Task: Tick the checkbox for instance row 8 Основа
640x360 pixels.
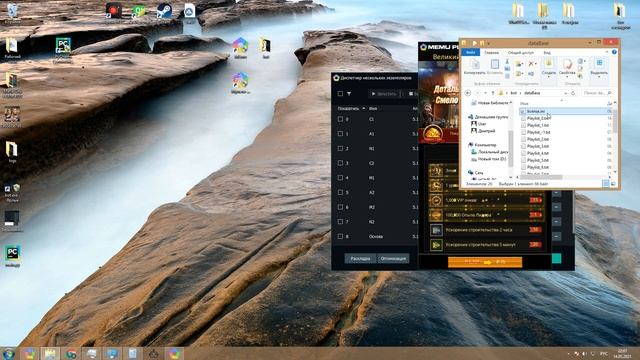Action: 340,236
